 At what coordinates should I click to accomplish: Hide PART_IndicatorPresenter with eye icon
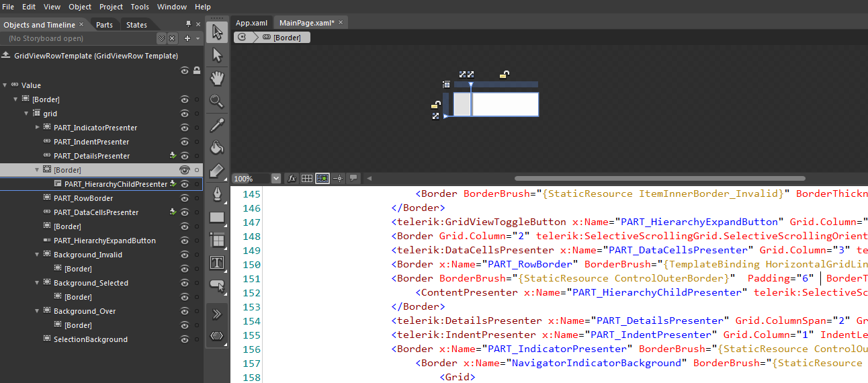[x=184, y=128]
